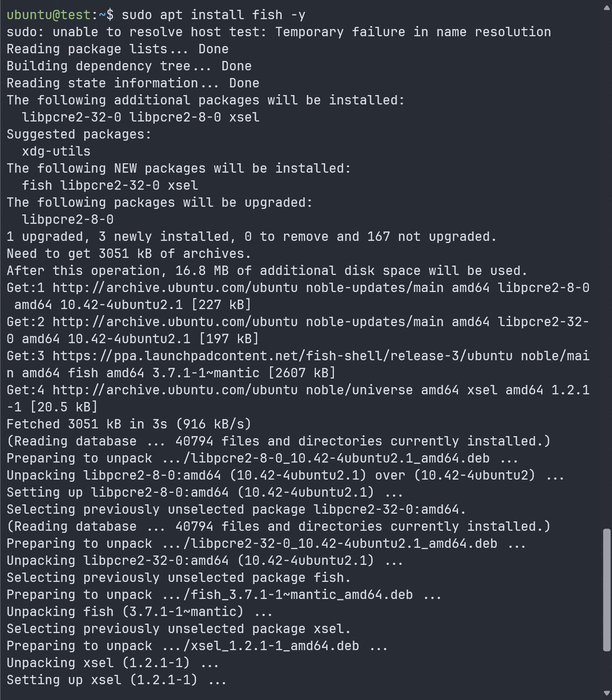
Task: Click the 'unable to resolve host test' error line
Action: [279, 32]
